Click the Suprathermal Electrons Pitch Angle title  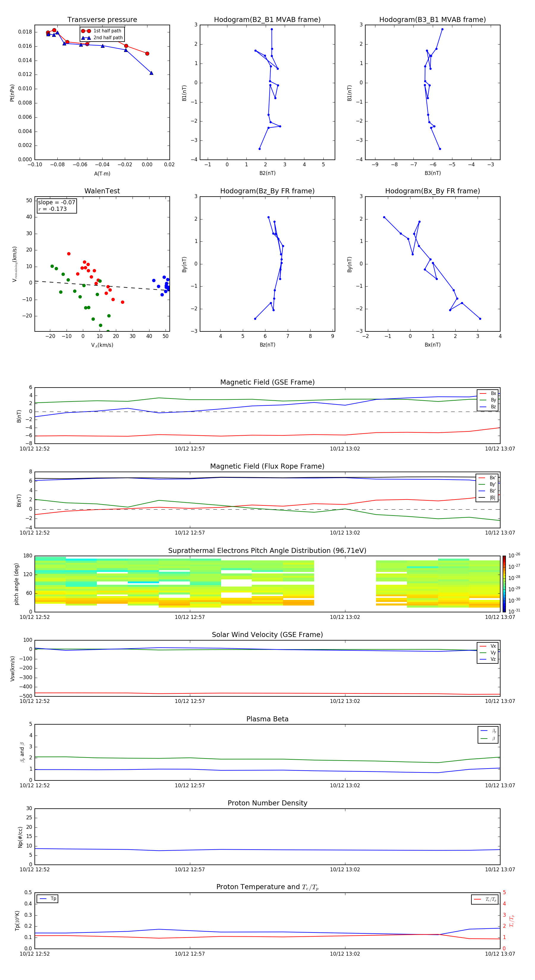[267, 551]
